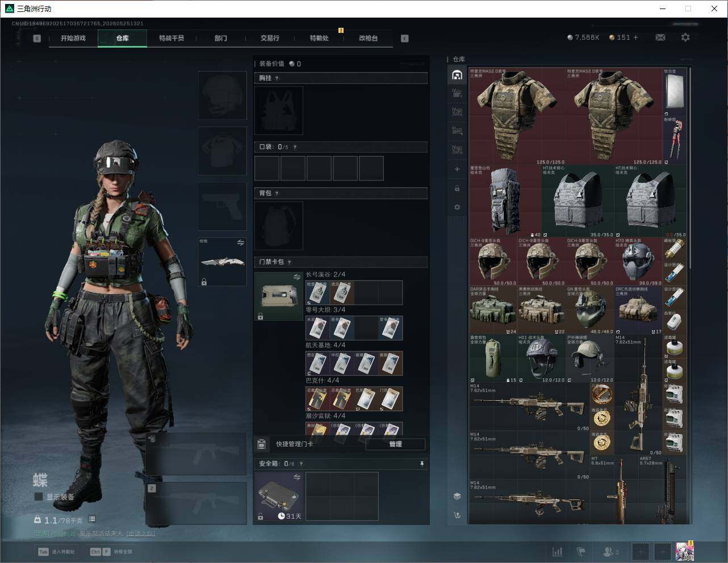Click the warehouse sidebar lock icon
Image resolution: width=728 pixels, height=563 pixels.
[x=457, y=188]
